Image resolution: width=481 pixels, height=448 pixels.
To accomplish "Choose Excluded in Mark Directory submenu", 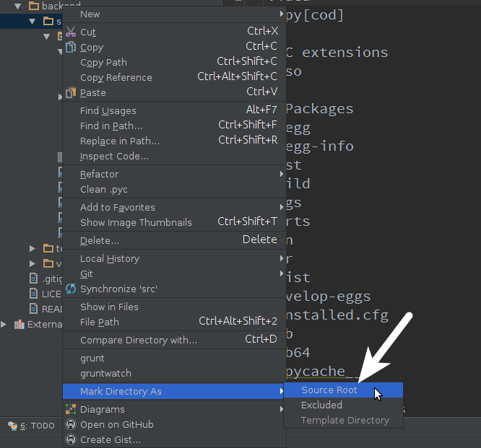I will pyautogui.click(x=321, y=405).
